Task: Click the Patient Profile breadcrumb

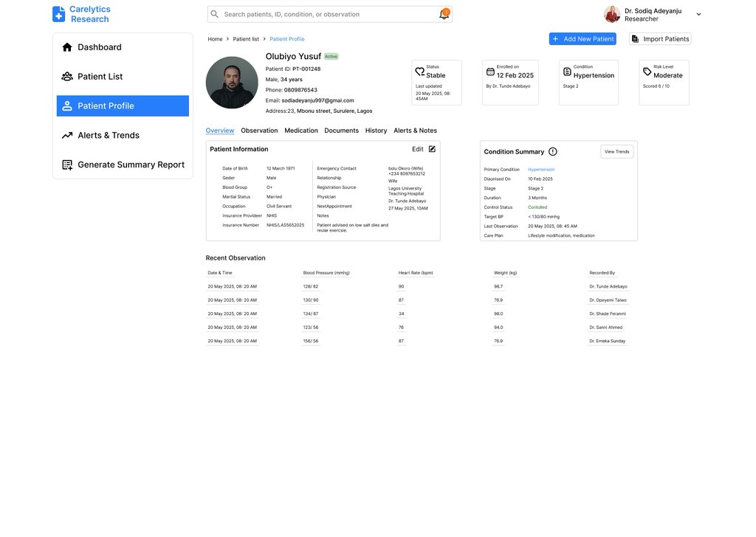Action: coord(287,39)
